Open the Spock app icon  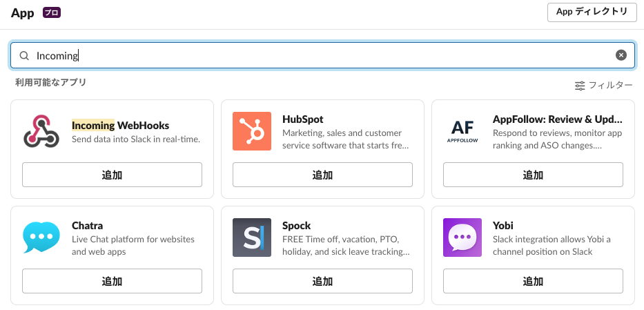pyautogui.click(x=252, y=238)
